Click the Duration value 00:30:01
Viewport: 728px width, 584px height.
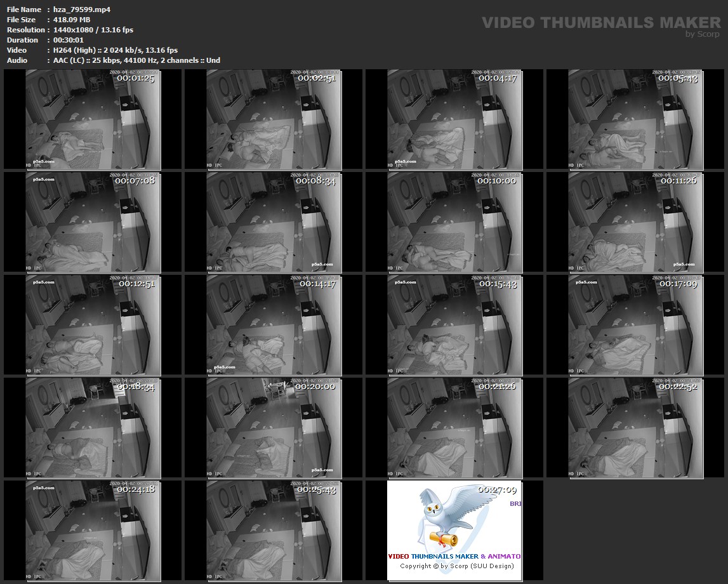pyautogui.click(x=65, y=40)
